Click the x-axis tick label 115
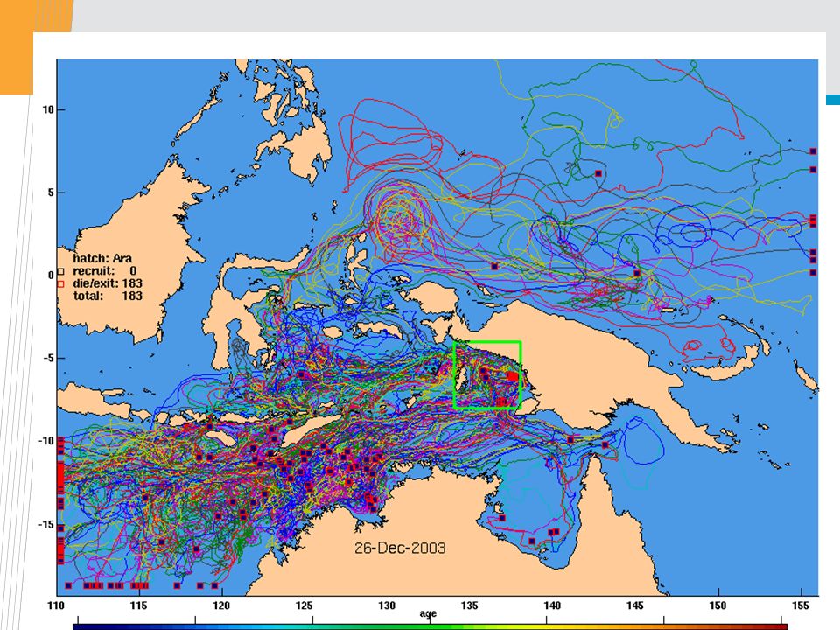 (139, 605)
